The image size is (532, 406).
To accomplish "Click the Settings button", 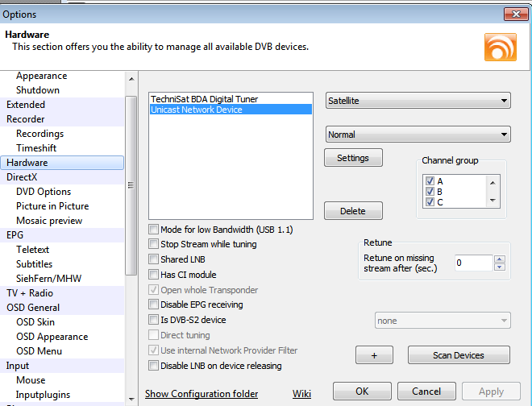I will (x=352, y=158).
